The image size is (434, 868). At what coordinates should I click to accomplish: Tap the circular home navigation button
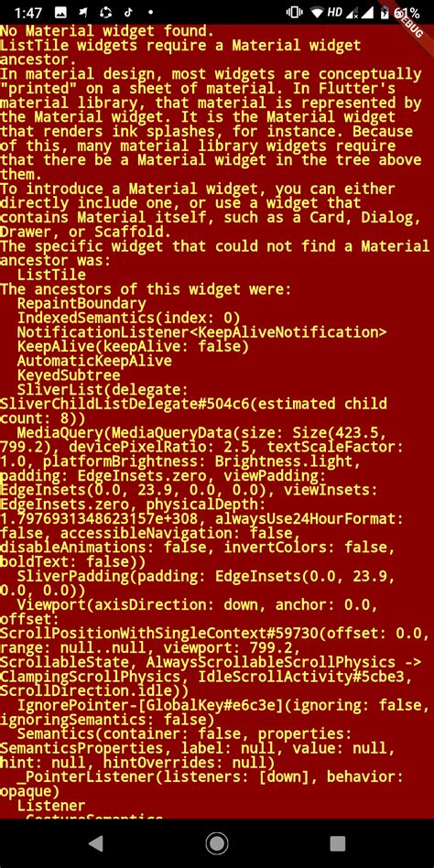tap(216, 843)
